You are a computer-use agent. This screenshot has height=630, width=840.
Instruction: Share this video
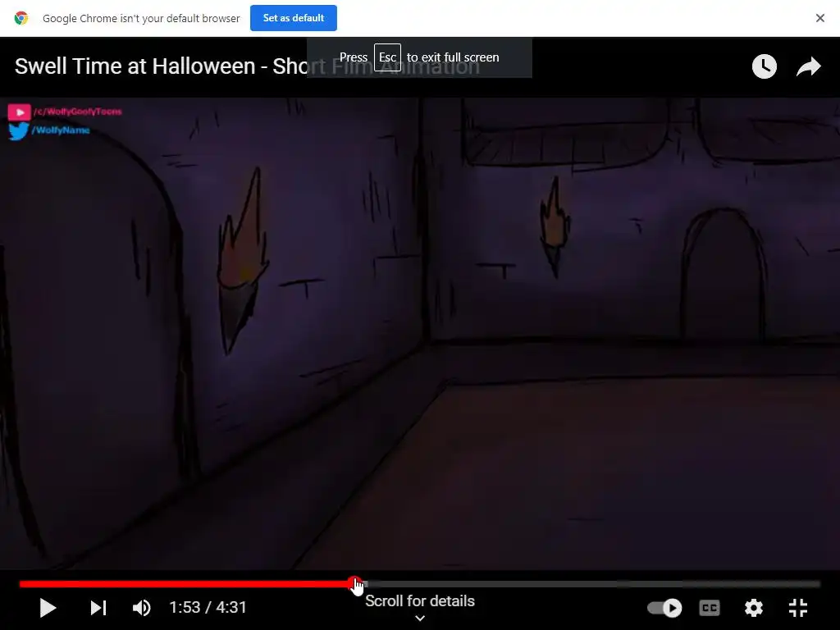[x=808, y=66]
